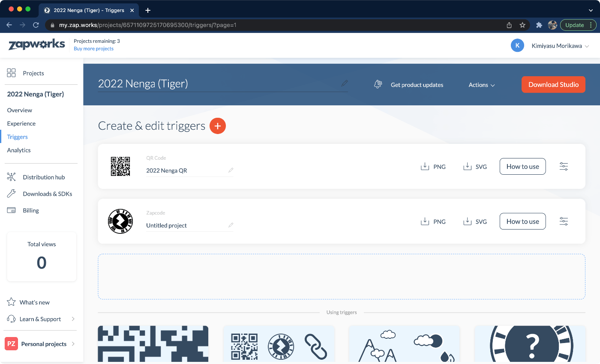Click How to use for QR Code
600x364 pixels.
click(523, 167)
